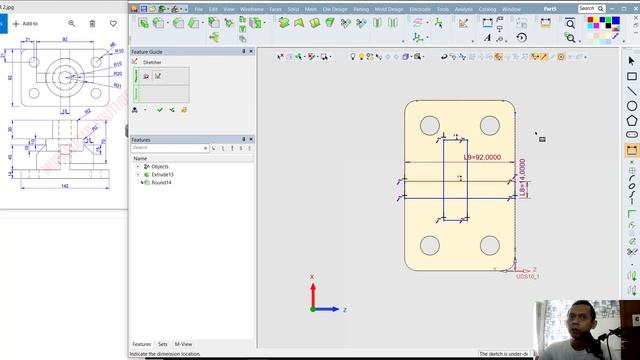Select the polygon sketch tool
Viewport: 640px width, 360px height.
click(631, 121)
